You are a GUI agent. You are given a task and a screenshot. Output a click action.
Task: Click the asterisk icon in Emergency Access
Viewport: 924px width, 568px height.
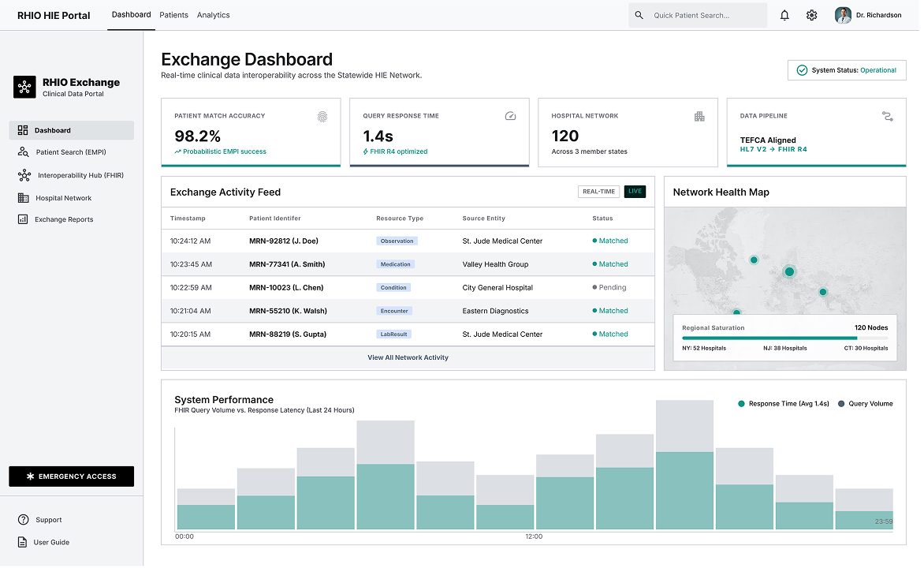(x=31, y=478)
